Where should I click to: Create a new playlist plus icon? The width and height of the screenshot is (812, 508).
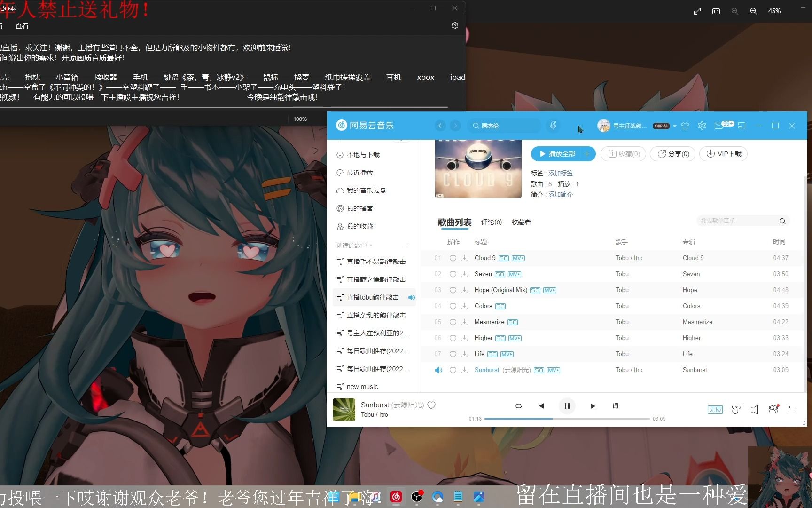pos(407,246)
